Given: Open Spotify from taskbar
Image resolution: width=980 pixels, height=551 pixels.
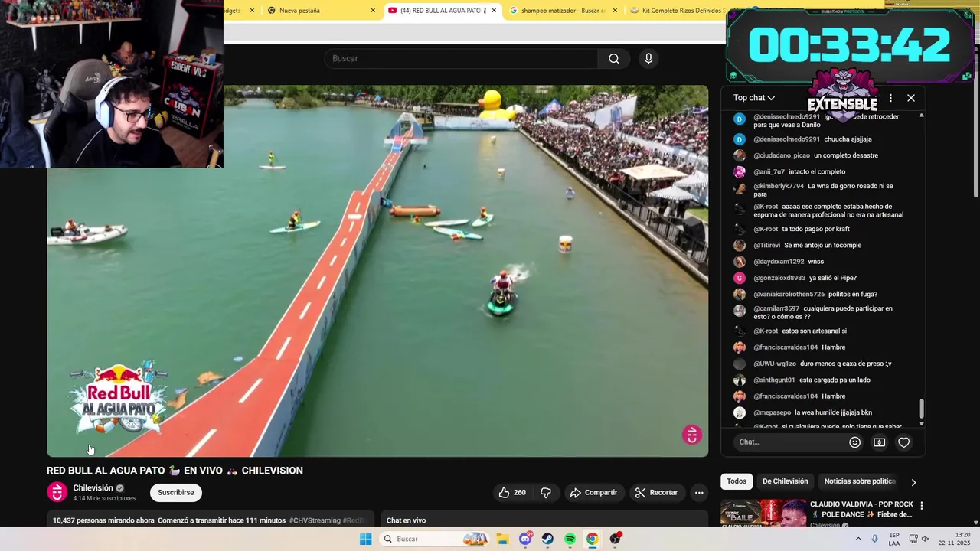Looking at the screenshot, I should coord(570,539).
